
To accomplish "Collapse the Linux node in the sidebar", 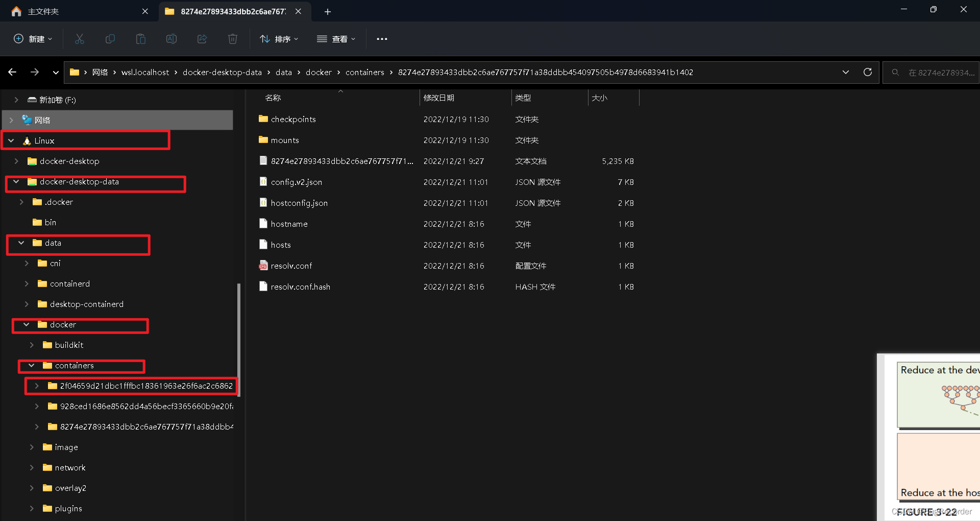I will 11,140.
